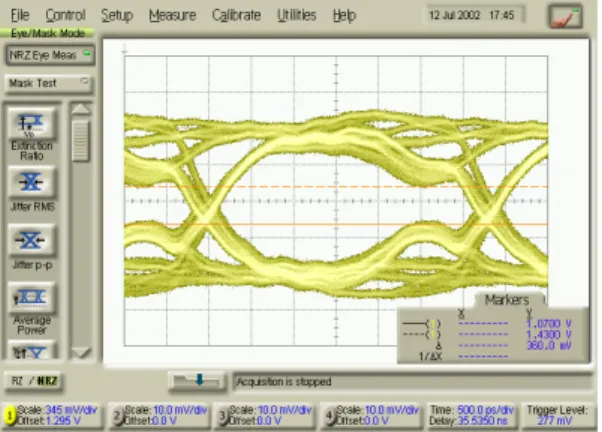Click the Acquisition is stopped status message
The height and width of the screenshot is (432, 602).
[x=284, y=382]
